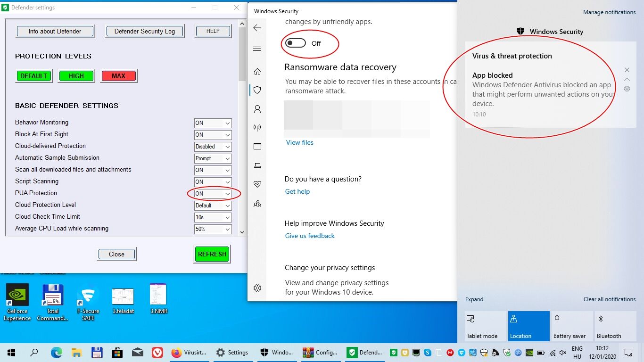
Task: Open the GeForce Experience desktop shortcut
Action: pos(17,302)
